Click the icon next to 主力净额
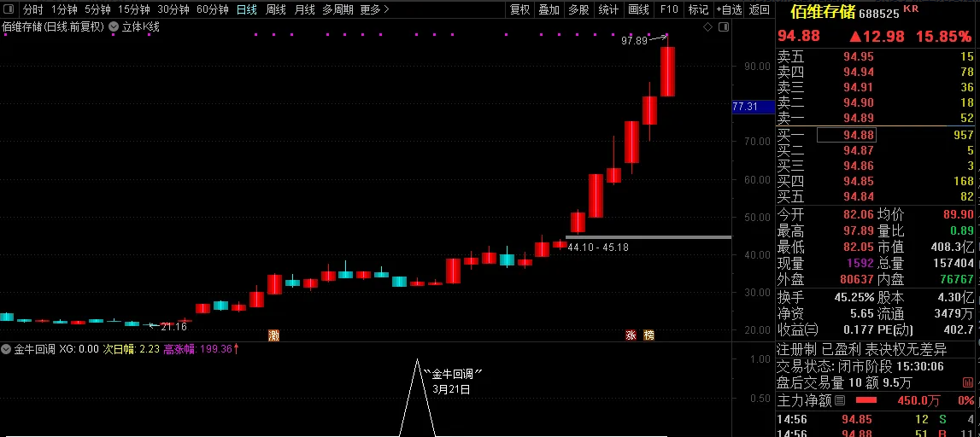Screen dimensions: 980x437 click(840, 400)
